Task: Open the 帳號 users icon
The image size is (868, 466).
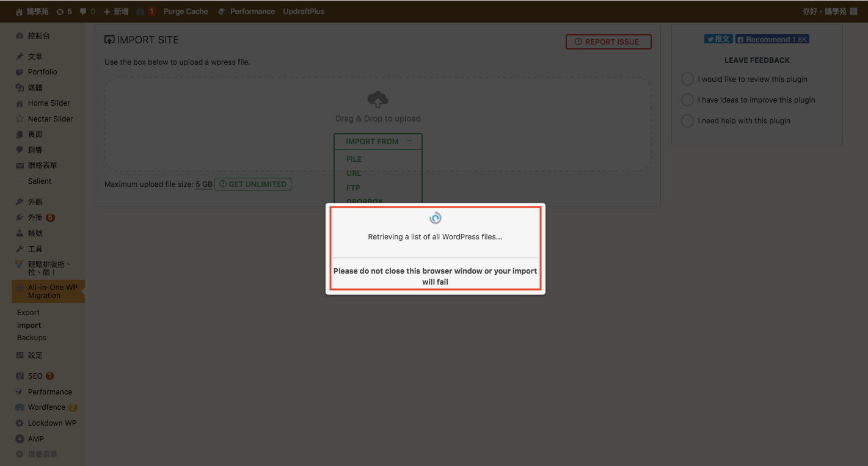Action: coord(20,233)
